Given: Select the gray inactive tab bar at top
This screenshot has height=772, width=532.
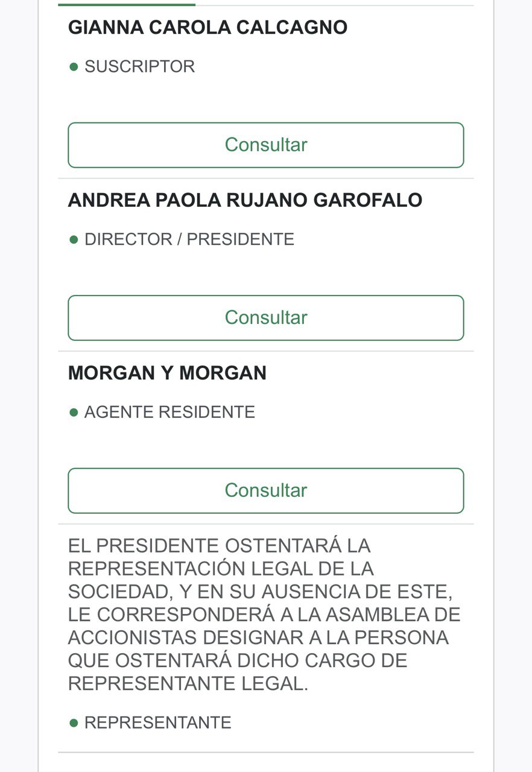Looking at the screenshot, I should [335, 5].
